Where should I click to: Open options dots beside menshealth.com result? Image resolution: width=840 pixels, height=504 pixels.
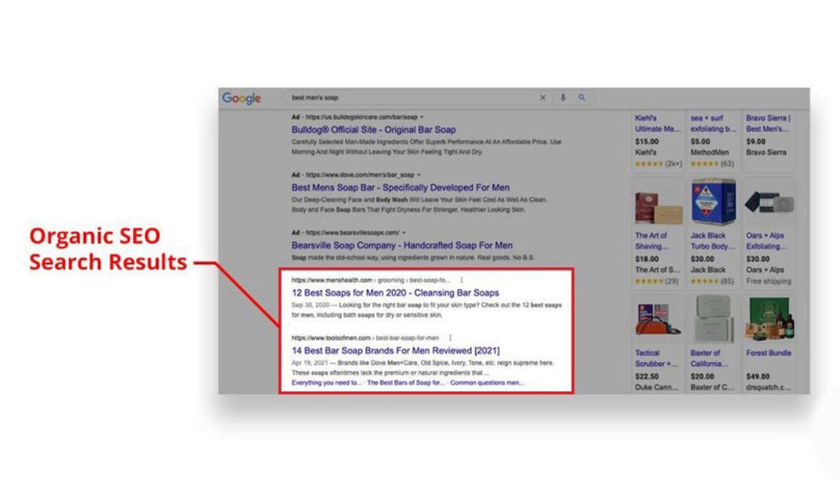(461, 280)
